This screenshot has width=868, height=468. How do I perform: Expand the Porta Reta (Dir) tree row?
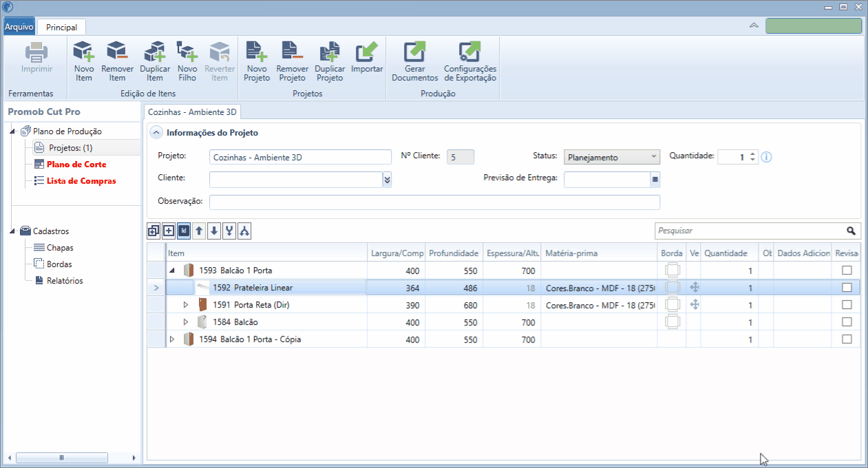[185, 304]
